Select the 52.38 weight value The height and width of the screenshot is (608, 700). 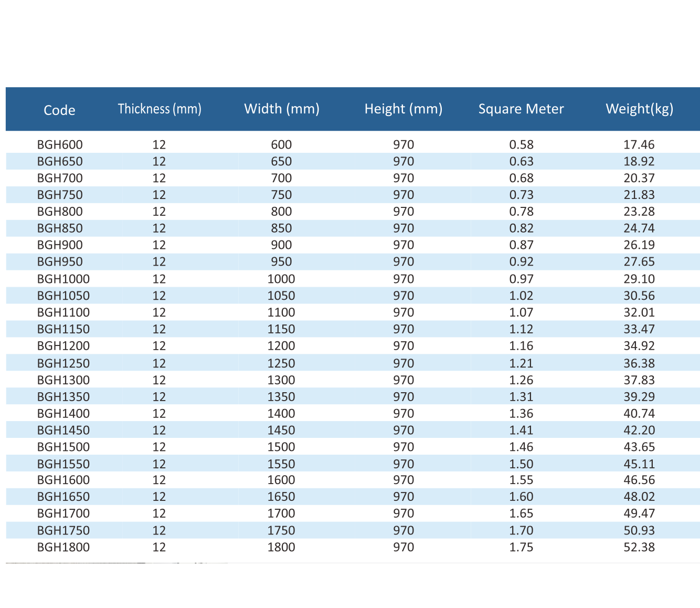pos(639,547)
